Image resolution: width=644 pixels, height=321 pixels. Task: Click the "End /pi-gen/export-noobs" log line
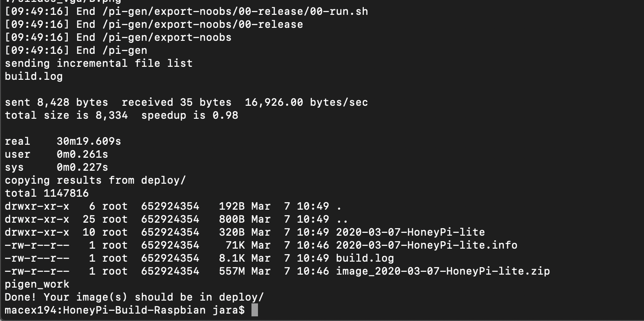[118, 37]
